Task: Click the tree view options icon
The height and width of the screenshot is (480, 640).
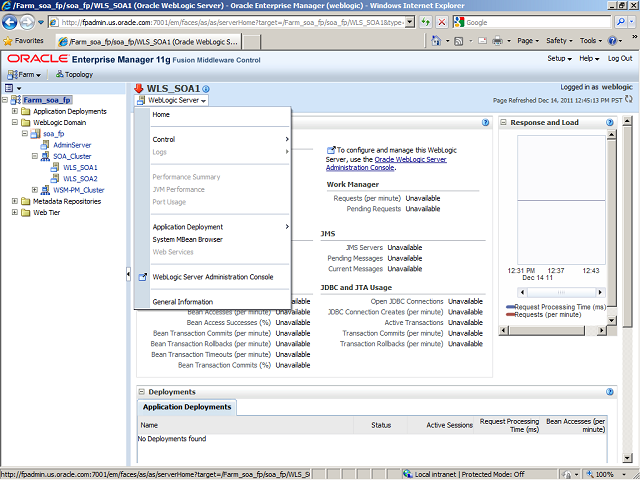Action: click(x=9, y=88)
